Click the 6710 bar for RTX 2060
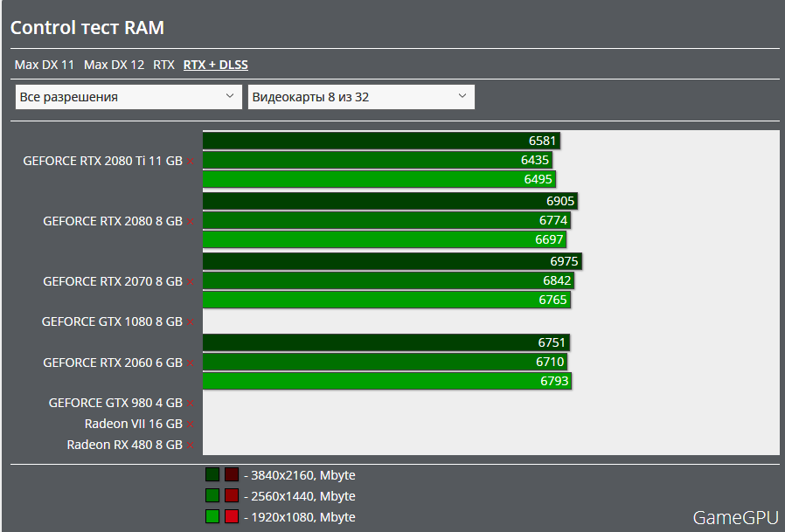The width and height of the screenshot is (785, 532). click(385, 362)
